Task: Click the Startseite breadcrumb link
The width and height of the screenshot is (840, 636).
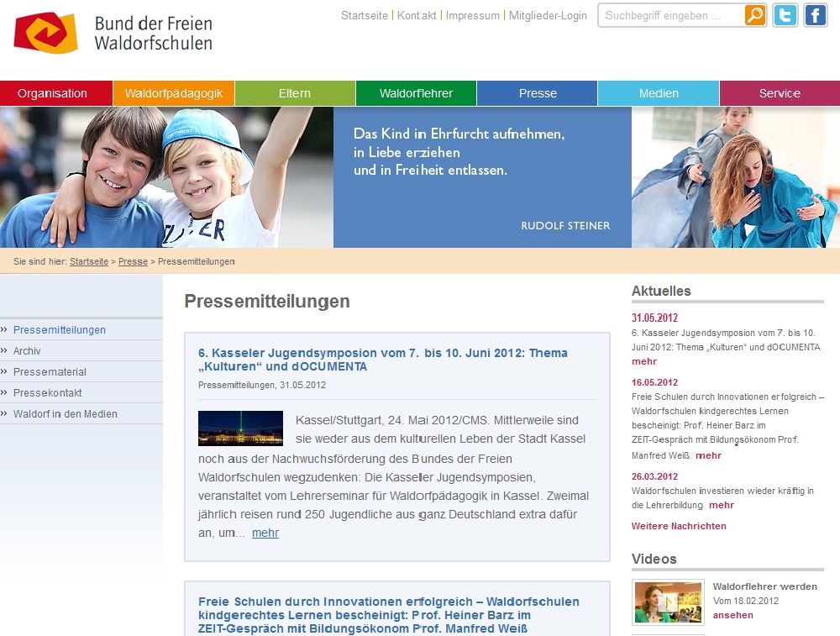Action: pos(89,261)
